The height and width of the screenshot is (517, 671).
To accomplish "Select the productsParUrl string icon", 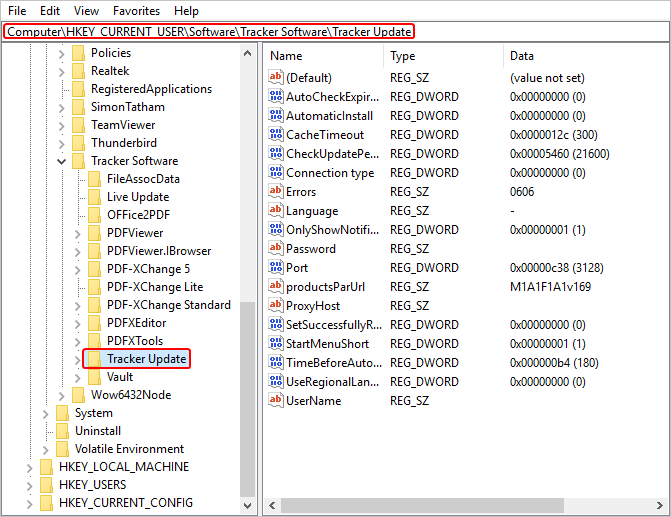I will click(x=276, y=286).
